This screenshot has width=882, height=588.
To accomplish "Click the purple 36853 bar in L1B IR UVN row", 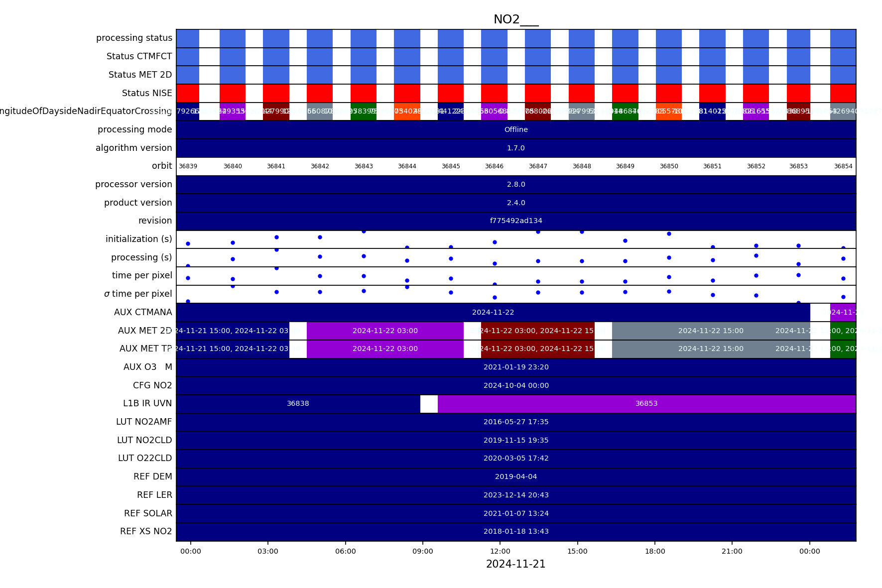I will point(646,403).
